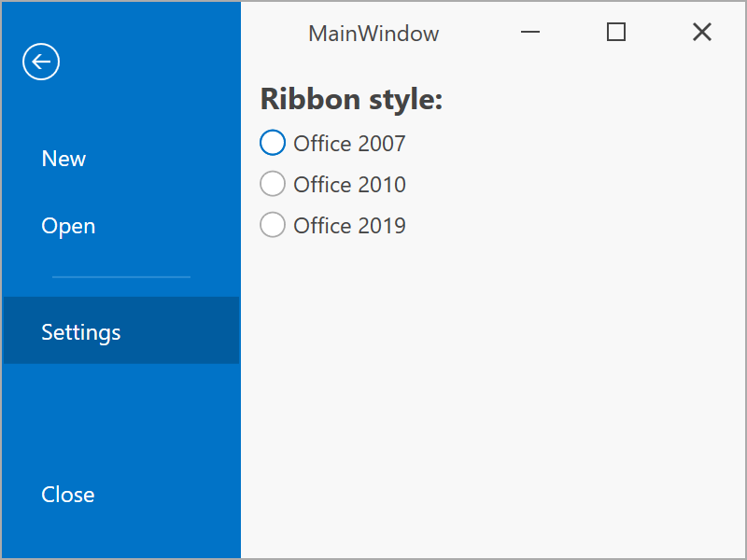Maximize the MainWindow window
The image size is (747, 560).
[615, 33]
